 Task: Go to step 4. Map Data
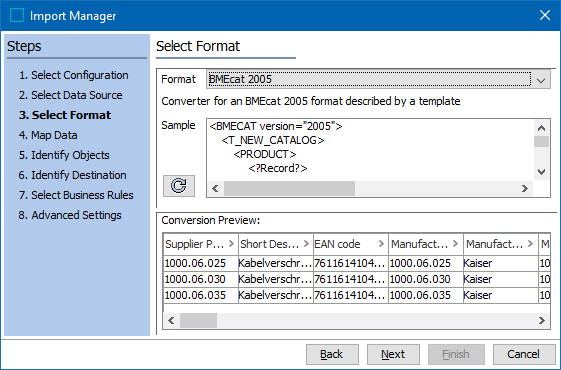(48, 135)
